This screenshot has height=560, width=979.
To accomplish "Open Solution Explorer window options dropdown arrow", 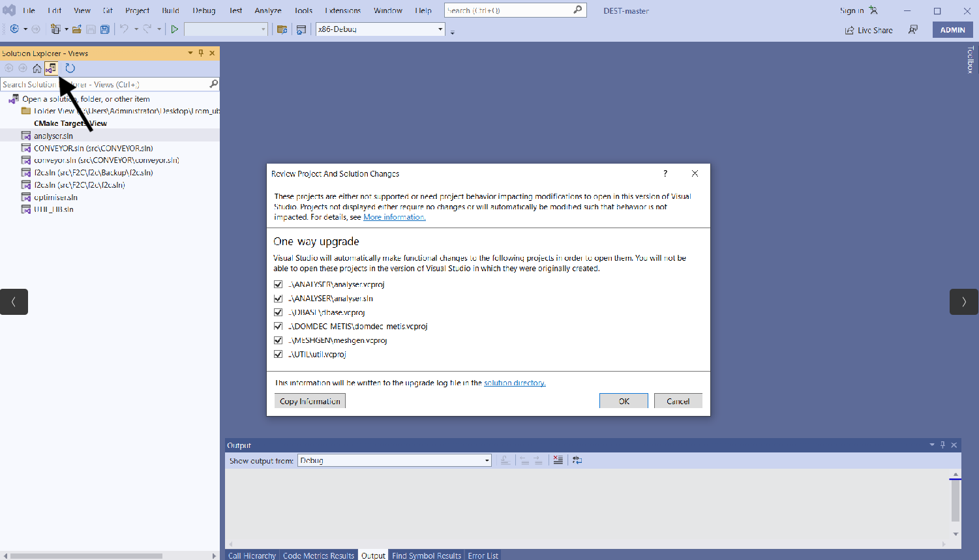I will 190,53.
